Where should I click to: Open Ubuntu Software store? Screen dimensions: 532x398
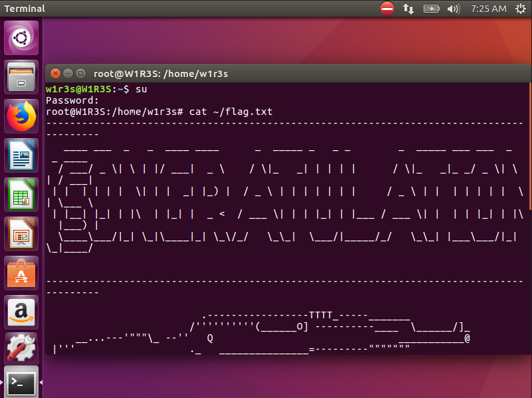[x=21, y=272]
